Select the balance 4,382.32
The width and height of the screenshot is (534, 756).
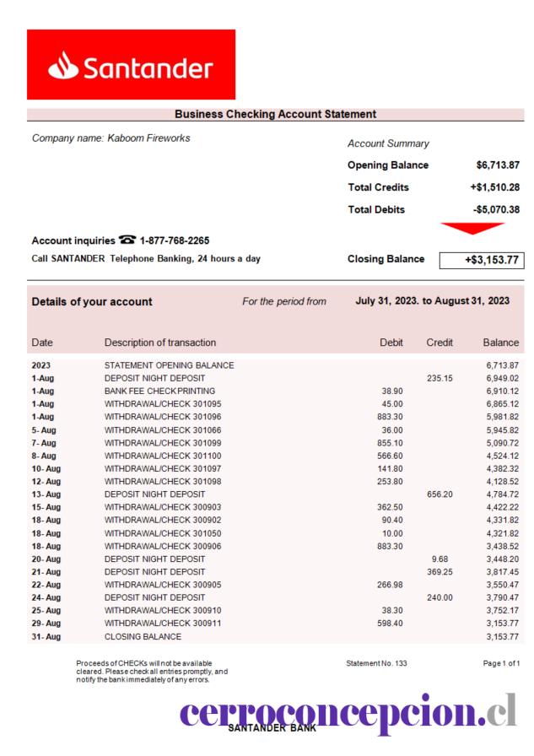point(502,468)
